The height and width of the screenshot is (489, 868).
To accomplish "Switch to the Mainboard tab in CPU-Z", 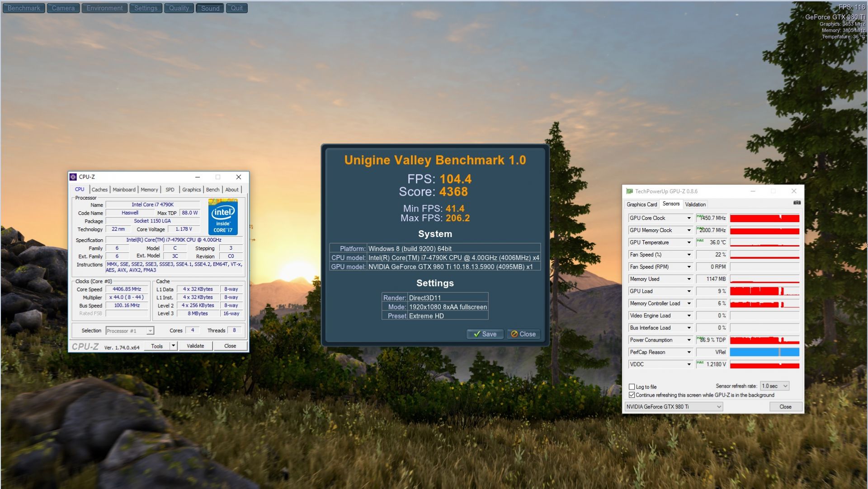I will [x=124, y=190].
